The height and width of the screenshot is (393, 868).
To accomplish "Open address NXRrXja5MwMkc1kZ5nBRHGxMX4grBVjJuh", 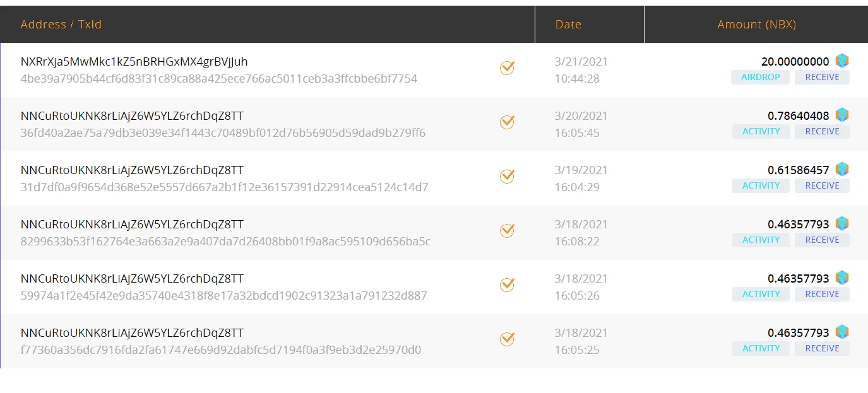I will coord(134,62).
